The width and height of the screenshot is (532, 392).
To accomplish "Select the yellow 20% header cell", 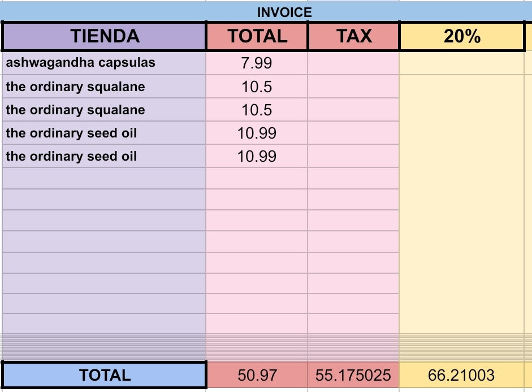I will pos(461,36).
